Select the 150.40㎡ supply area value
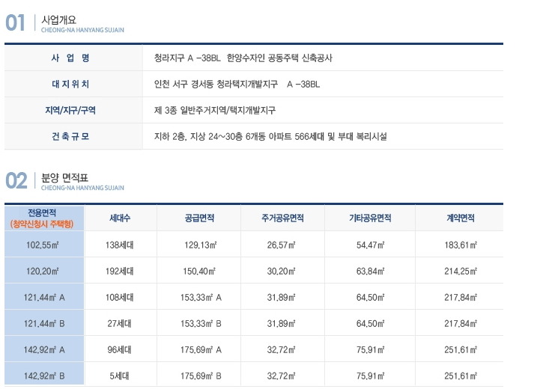The width and height of the screenshot is (552, 392). (x=199, y=271)
